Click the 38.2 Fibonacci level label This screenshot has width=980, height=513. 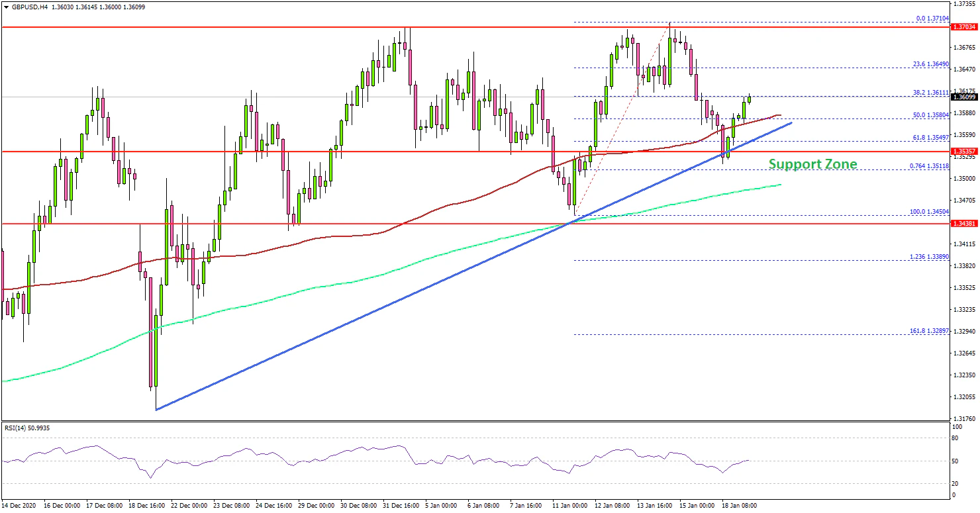pos(930,93)
